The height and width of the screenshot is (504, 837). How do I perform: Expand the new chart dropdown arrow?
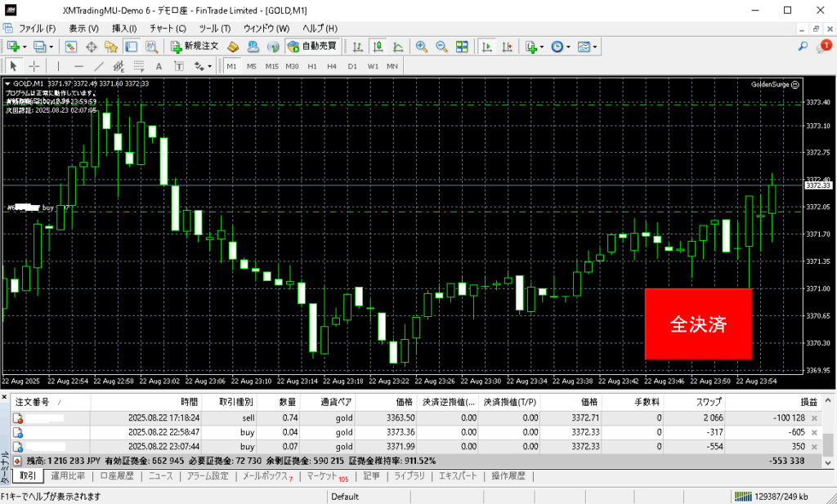coord(26,47)
